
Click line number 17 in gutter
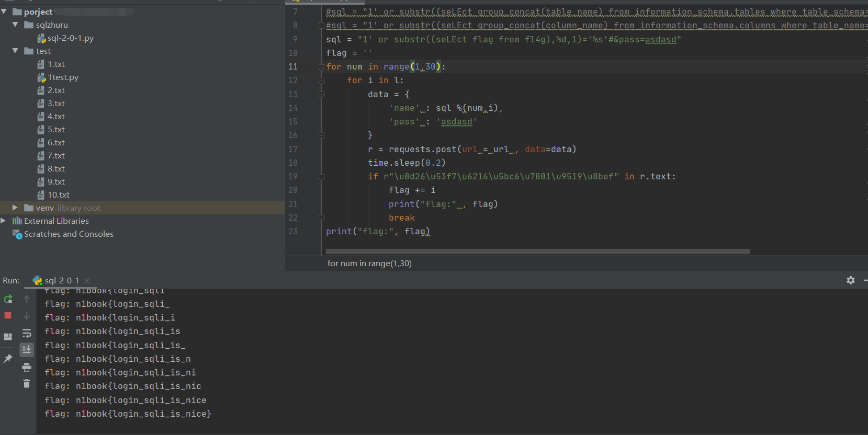pos(293,149)
